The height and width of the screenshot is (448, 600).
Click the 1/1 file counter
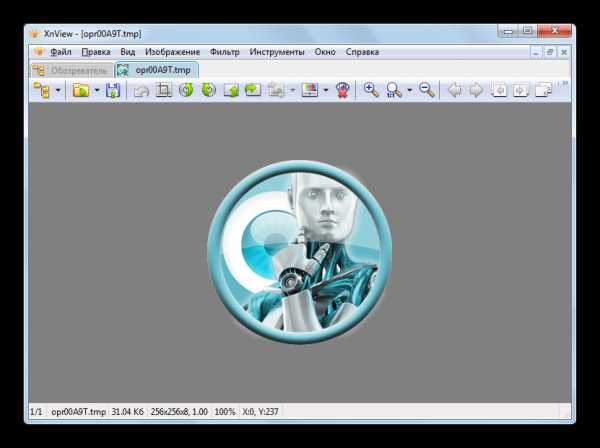tap(36, 412)
